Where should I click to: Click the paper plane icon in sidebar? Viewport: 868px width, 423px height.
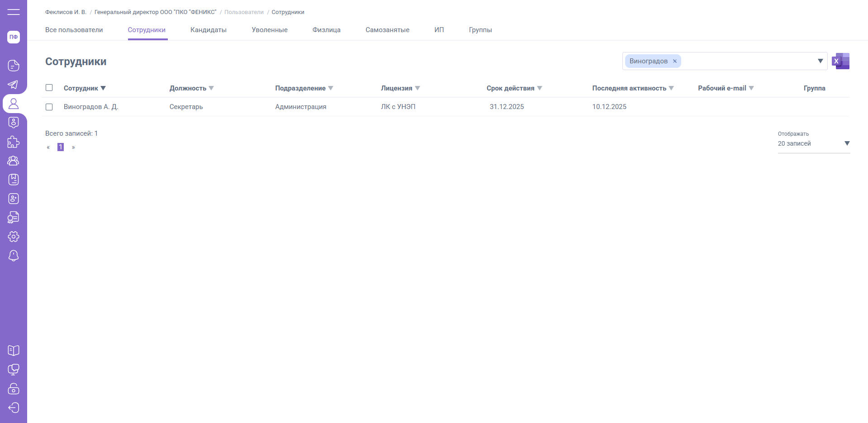(14, 85)
